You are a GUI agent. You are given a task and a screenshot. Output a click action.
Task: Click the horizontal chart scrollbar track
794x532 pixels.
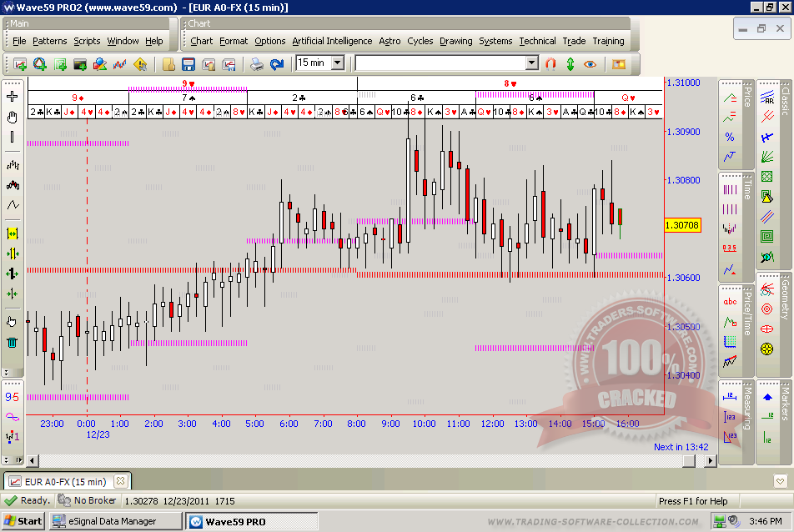tap(334, 460)
